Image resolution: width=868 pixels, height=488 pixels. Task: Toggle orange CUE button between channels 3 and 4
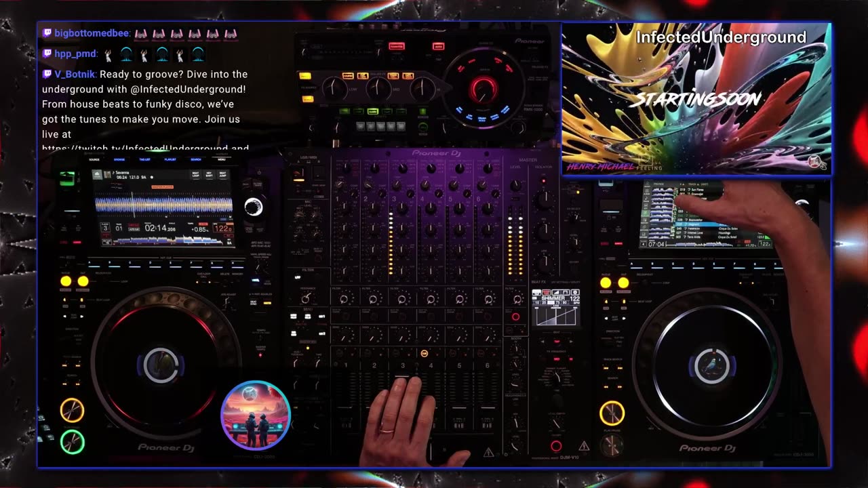425,354
